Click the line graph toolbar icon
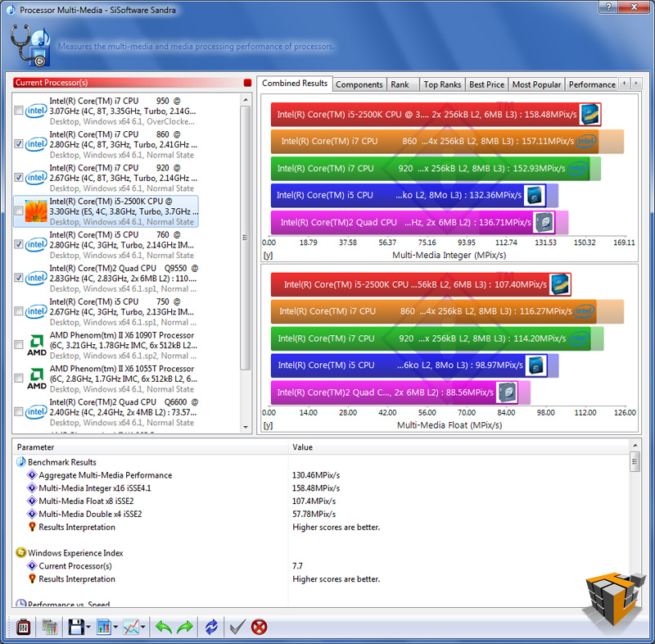655x644 pixels. (x=131, y=627)
